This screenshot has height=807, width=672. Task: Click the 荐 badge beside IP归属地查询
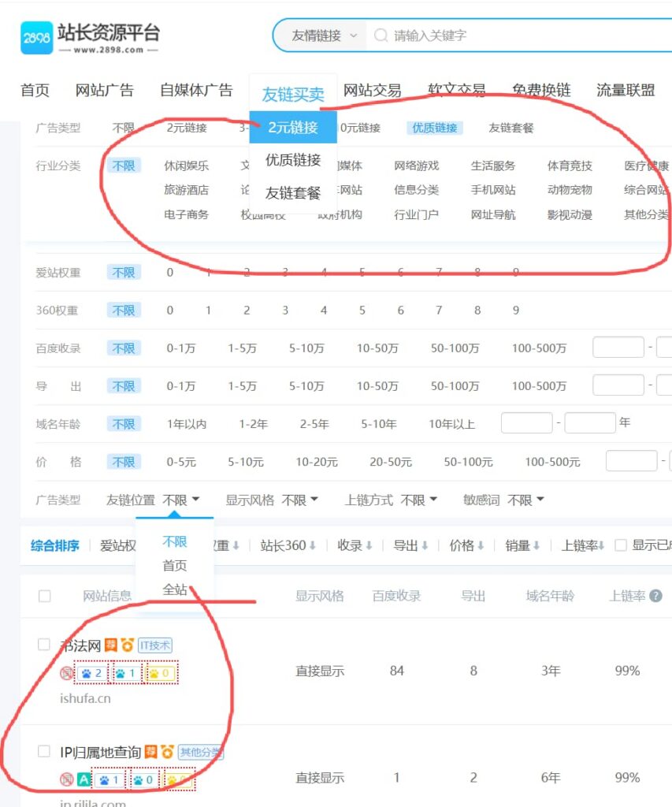[x=150, y=752]
